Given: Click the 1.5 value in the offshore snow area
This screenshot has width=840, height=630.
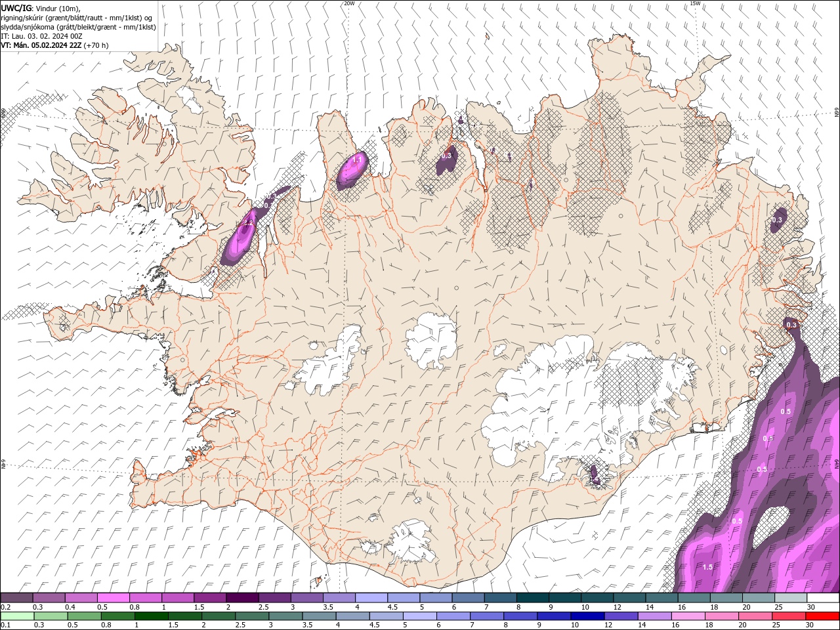Looking at the screenshot, I should (x=707, y=567).
